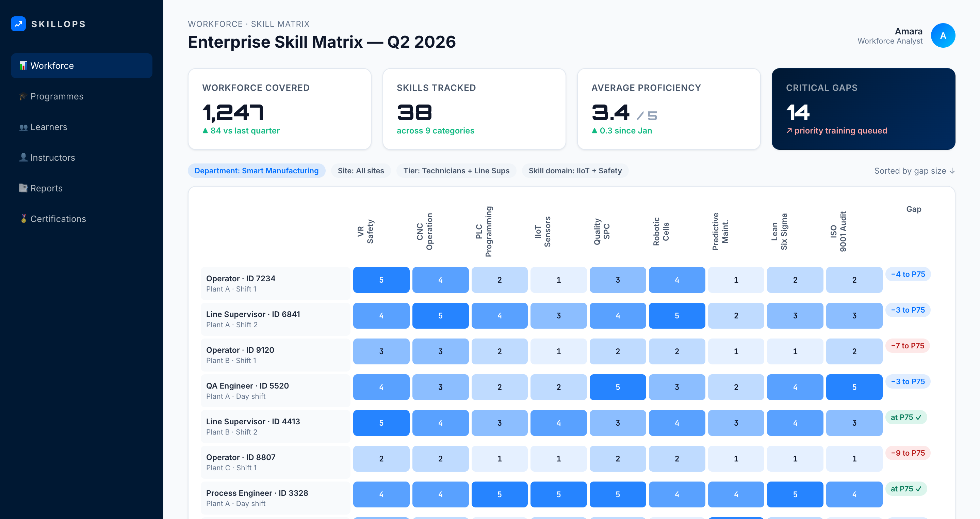Open the Tier: Technicians + Line Sups filter
The width and height of the screenshot is (980, 519).
(456, 171)
